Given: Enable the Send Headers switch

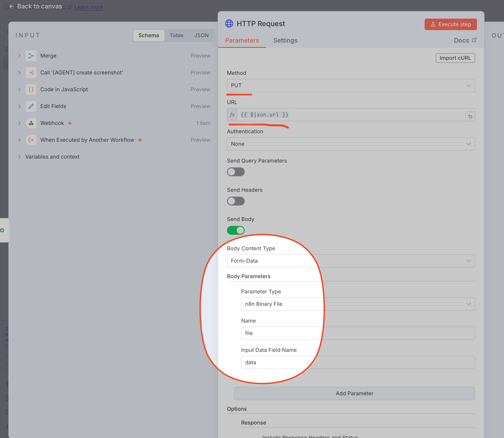Looking at the screenshot, I should 236,201.
